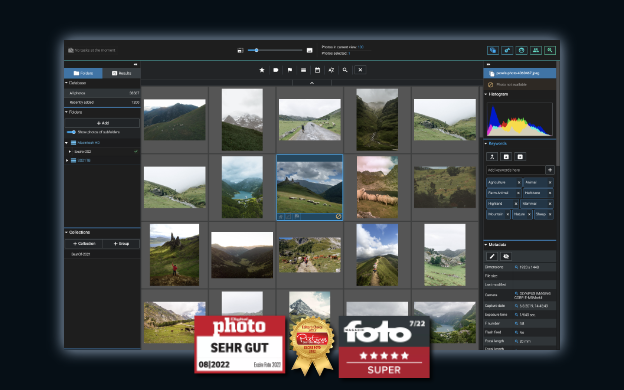Click the add Group button
This screenshot has height=390, width=624.
pos(121,244)
